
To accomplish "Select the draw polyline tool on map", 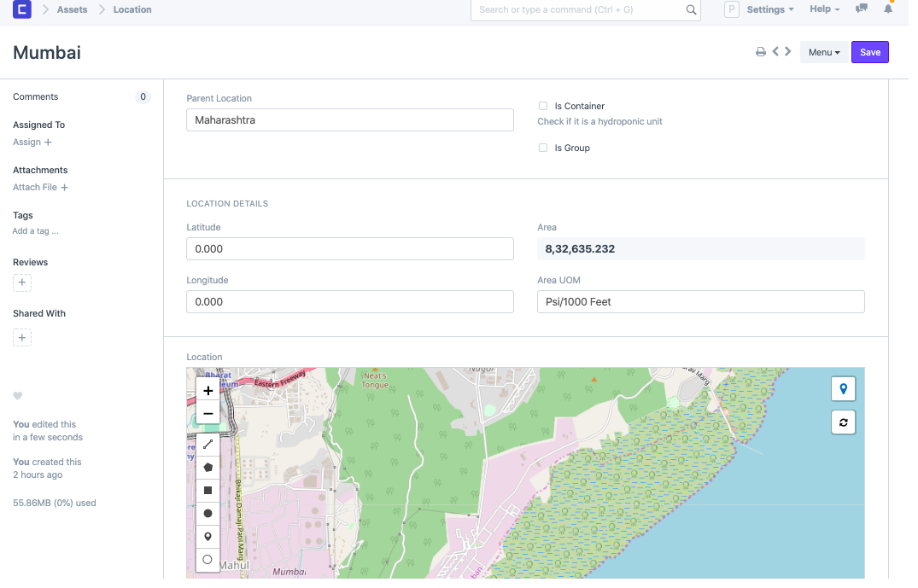I will (208, 445).
